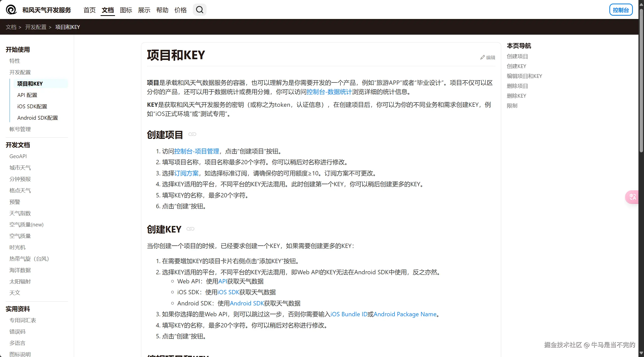Click anchor link icon beside 创建KEY
Image resolution: width=644 pixels, height=357 pixels.
click(190, 229)
